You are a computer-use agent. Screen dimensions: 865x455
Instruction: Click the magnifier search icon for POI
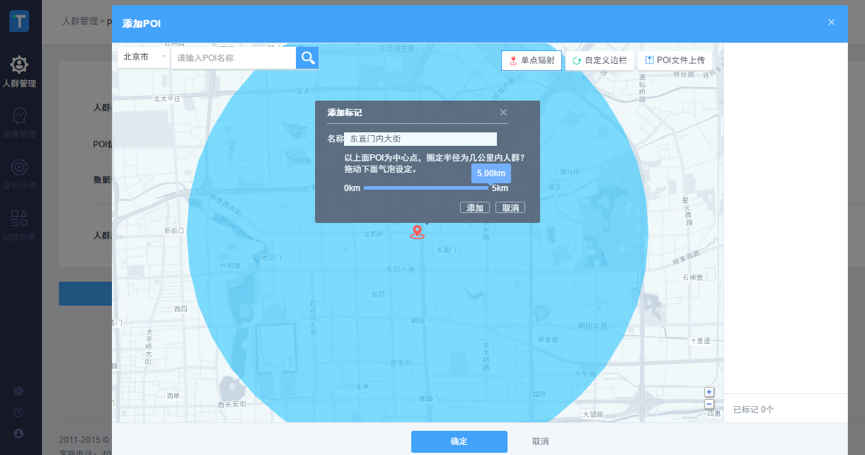coord(307,58)
